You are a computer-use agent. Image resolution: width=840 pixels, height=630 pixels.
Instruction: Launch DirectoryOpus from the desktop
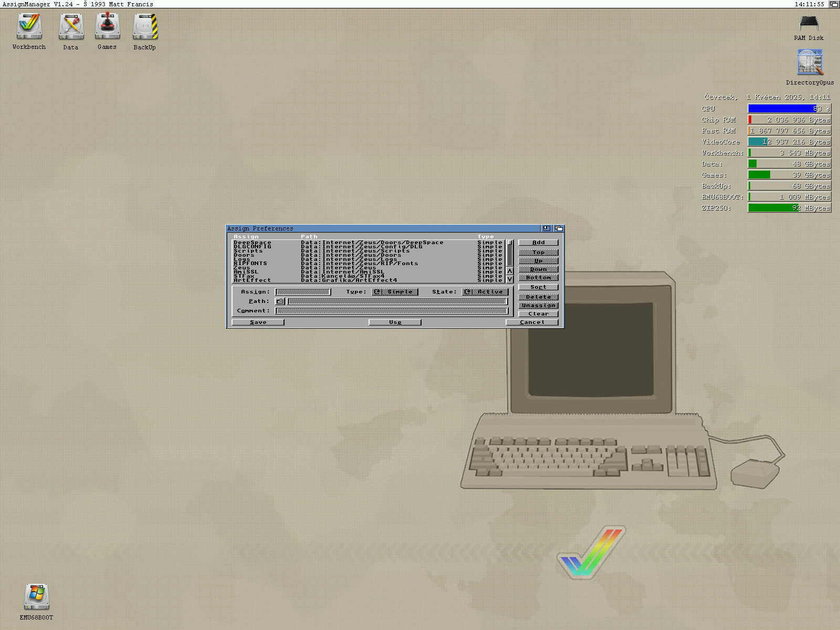point(810,63)
